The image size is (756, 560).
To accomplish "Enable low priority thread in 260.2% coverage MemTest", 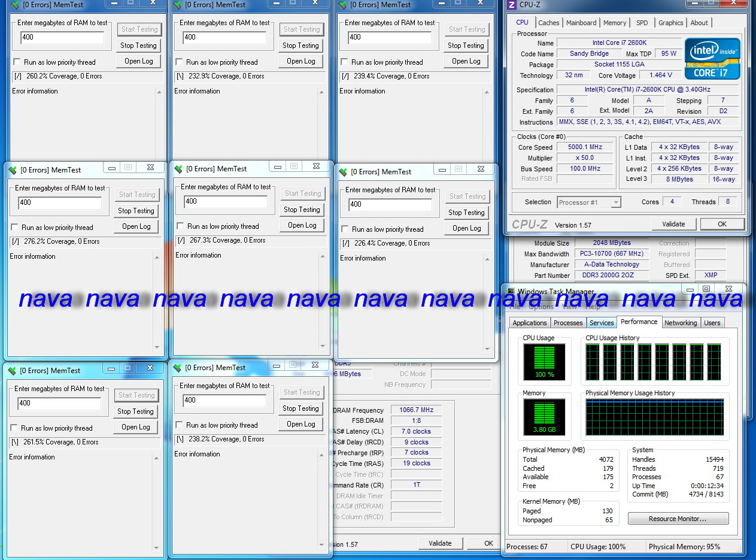I will (x=17, y=62).
